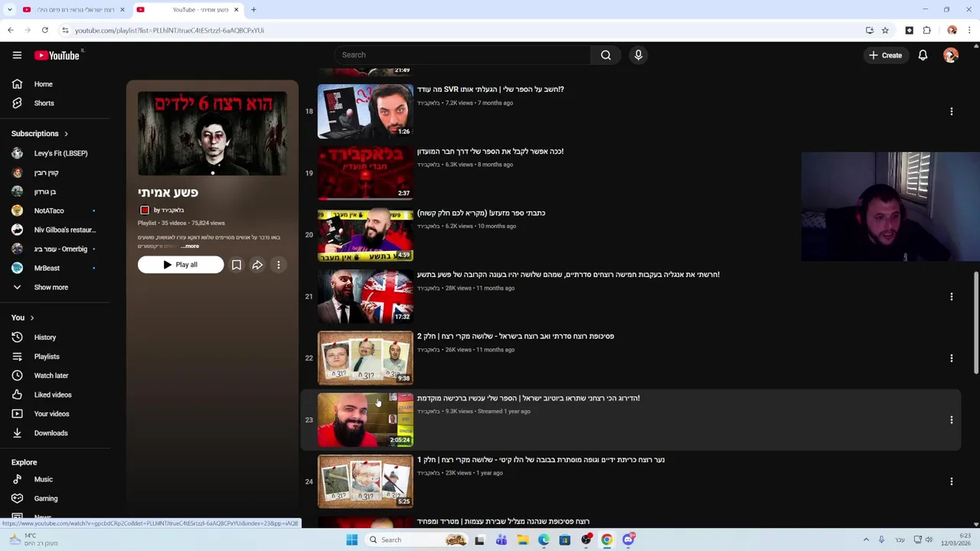Bookmark this page with star icon
Viewport: 980px width, 551px height.
[x=885, y=31]
